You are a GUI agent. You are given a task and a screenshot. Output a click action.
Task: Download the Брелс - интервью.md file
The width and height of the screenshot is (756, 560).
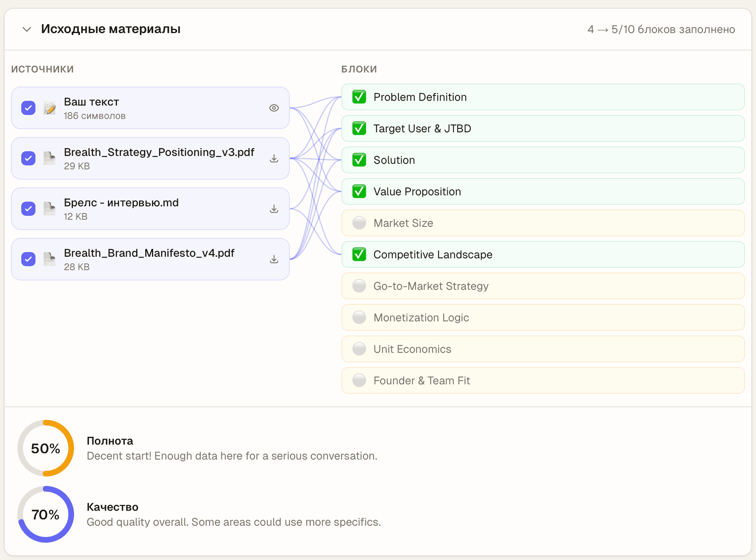(x=274, y=209)
